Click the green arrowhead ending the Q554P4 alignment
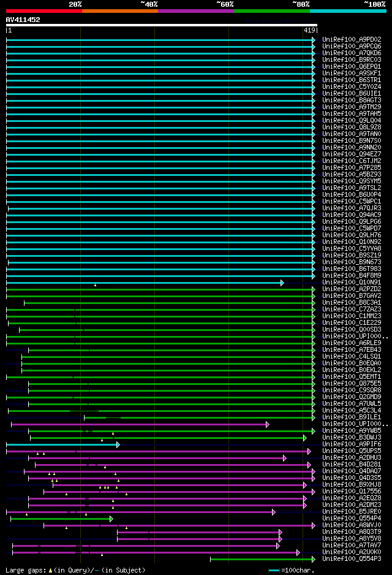 pos(111,519)
